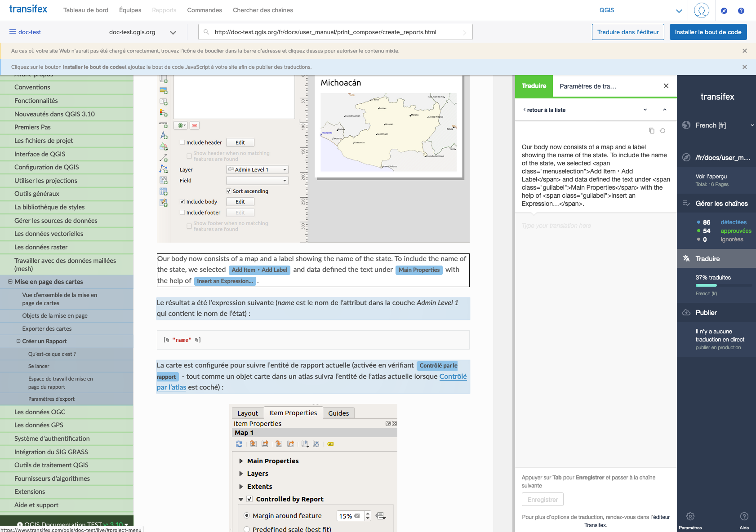Open the user profile avatar icon
The height and width of the screenshot is (532, 756).
701,10
